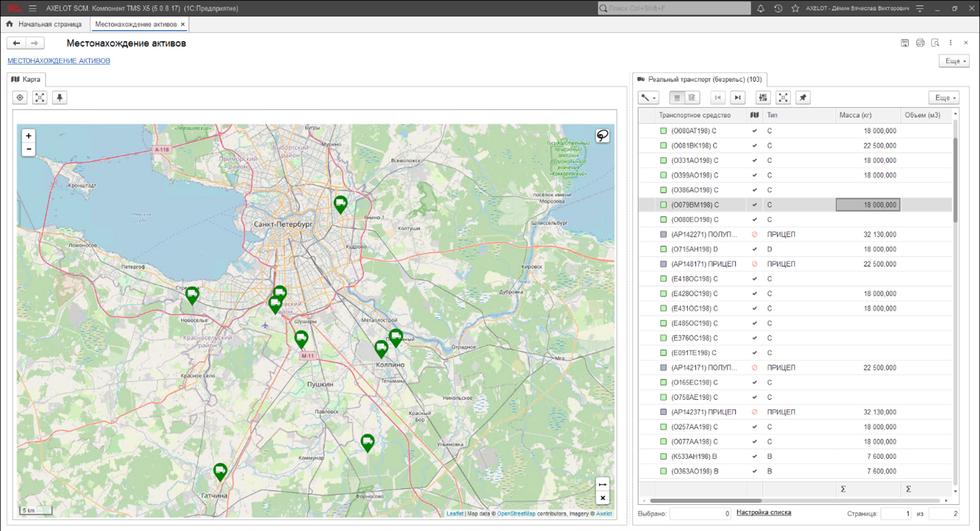Select row (О715АН198) D
The height and width of the screenshot is (531, 980).
(796, 249)
